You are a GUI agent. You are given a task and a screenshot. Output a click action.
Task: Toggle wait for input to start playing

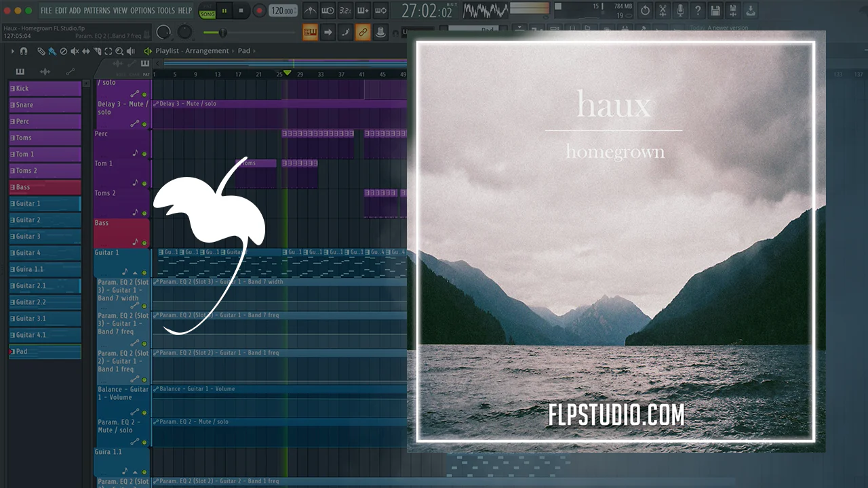pyautogui.click(x=328, y=11)
